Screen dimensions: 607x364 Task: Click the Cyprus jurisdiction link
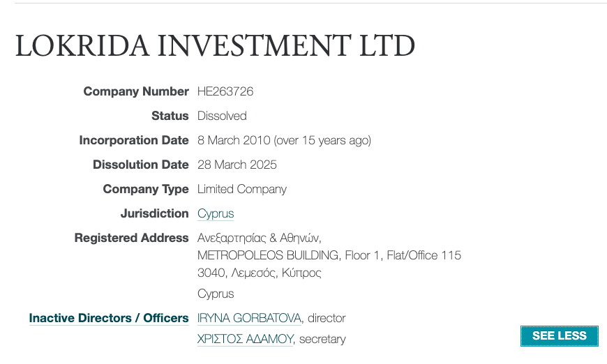[216, 213]
